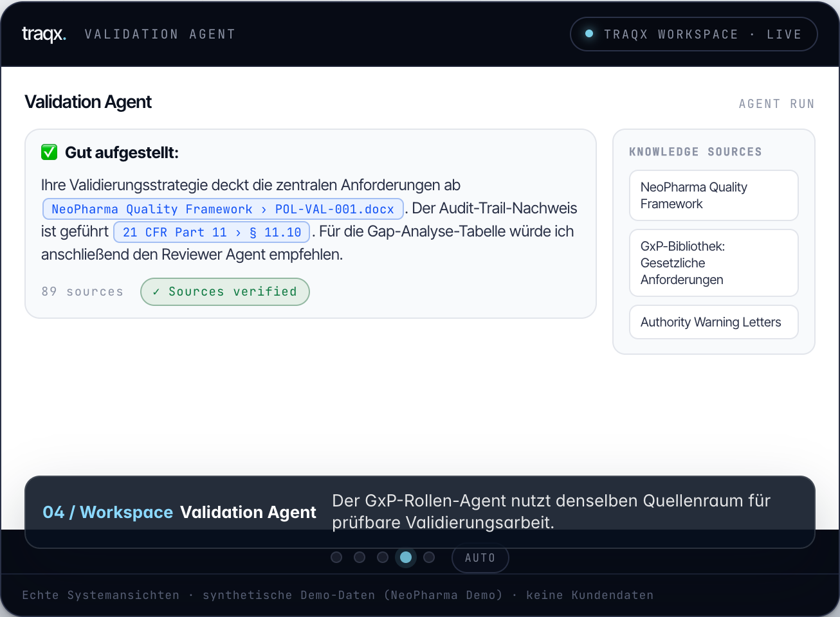Click the Validation Agent page heading

(x=88, y=102)
